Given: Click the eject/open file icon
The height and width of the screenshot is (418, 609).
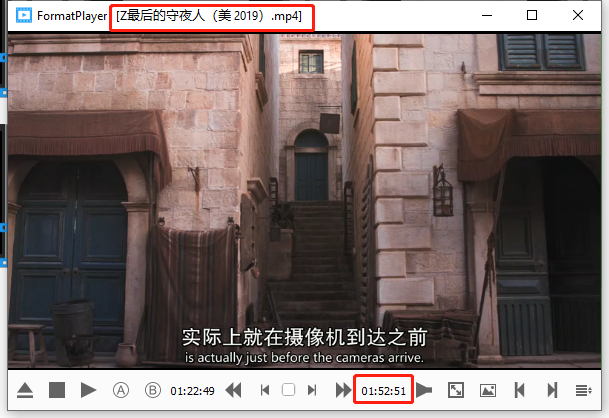Looking at the screenshot, I should tap(25, 390).
